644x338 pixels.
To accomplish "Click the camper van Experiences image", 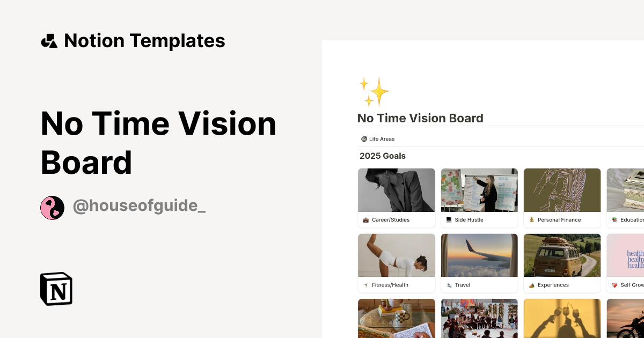I will [x=562, y=255].
